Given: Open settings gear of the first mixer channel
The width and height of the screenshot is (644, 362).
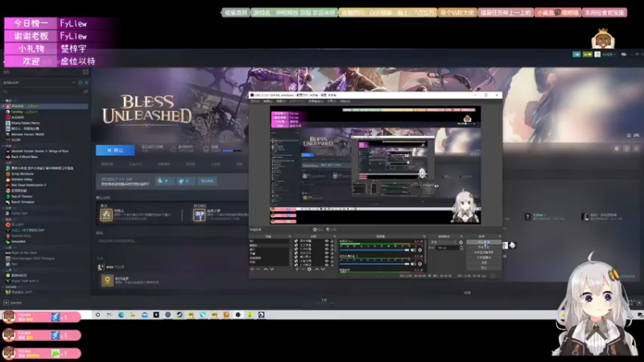Looking at the screenshot, I should (x=419, y=250).
